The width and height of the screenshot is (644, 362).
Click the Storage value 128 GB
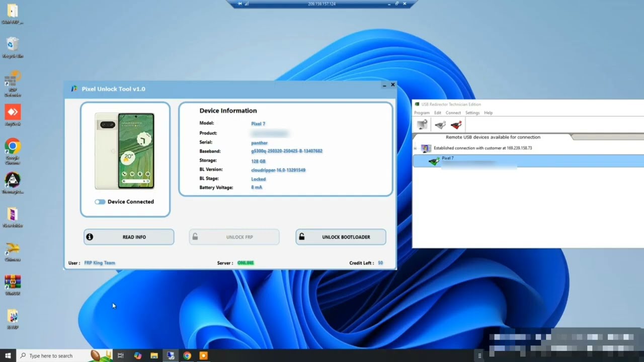258,161
